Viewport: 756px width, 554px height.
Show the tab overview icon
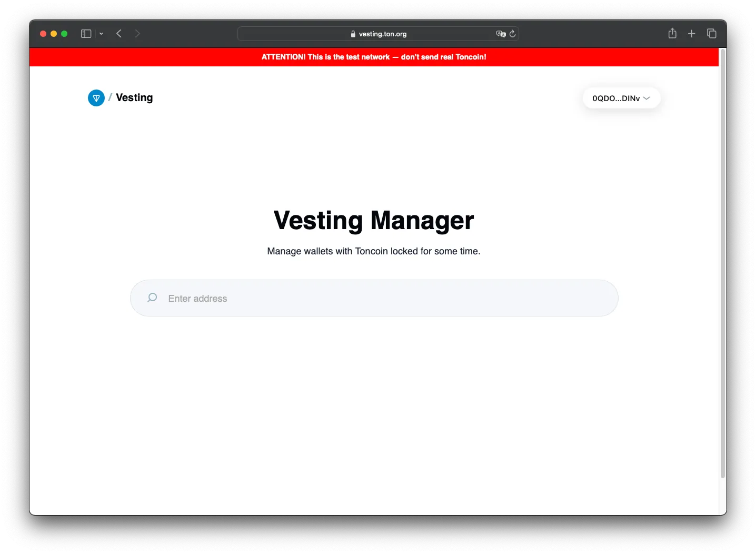712,34
